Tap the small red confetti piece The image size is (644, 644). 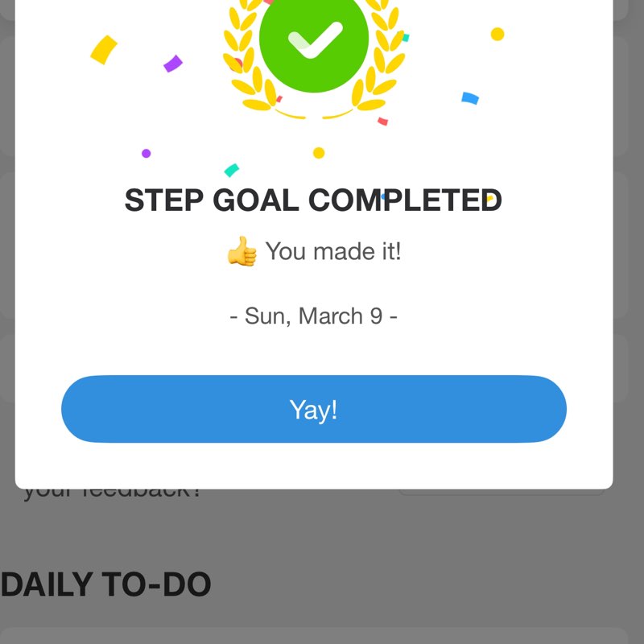tap(383, 122)
